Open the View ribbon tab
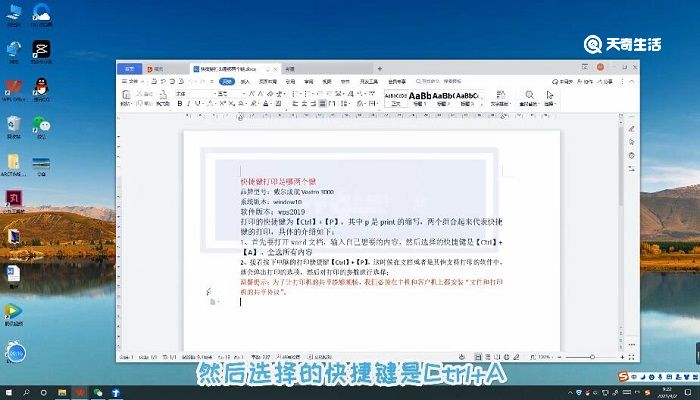 pos(327,81)
